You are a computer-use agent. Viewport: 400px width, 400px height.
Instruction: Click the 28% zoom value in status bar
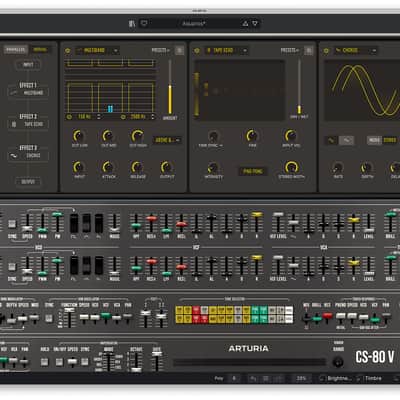(301, 379)
